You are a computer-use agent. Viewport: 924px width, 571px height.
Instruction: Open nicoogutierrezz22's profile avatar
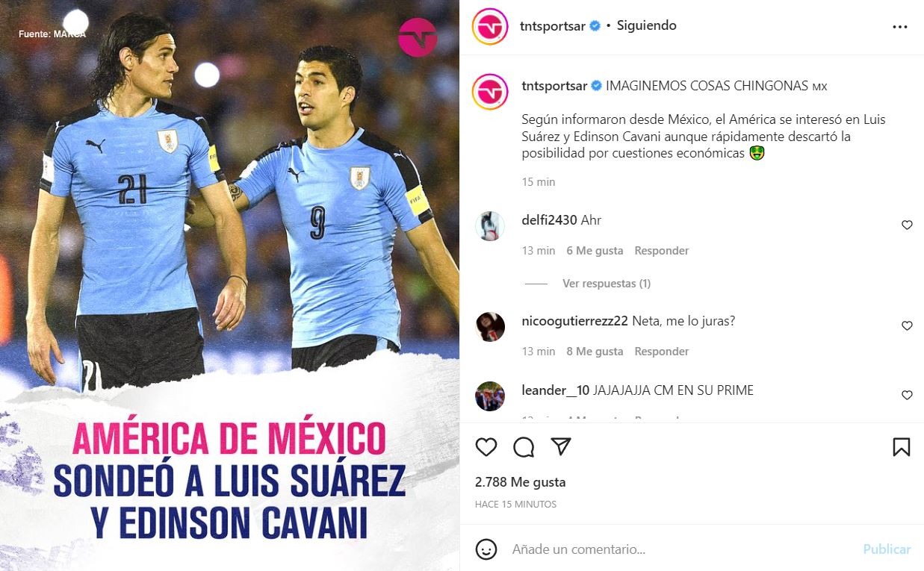(x=490, y=326)
